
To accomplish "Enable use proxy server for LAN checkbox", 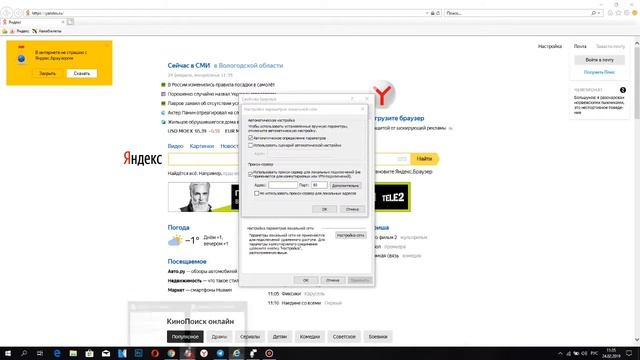I will pyautogui.click(x=251, y=174).
